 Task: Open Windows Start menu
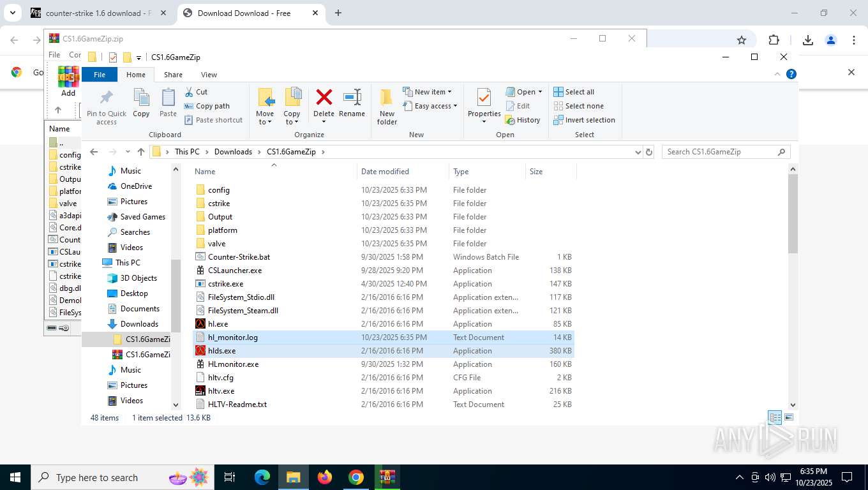click(15, 477)
